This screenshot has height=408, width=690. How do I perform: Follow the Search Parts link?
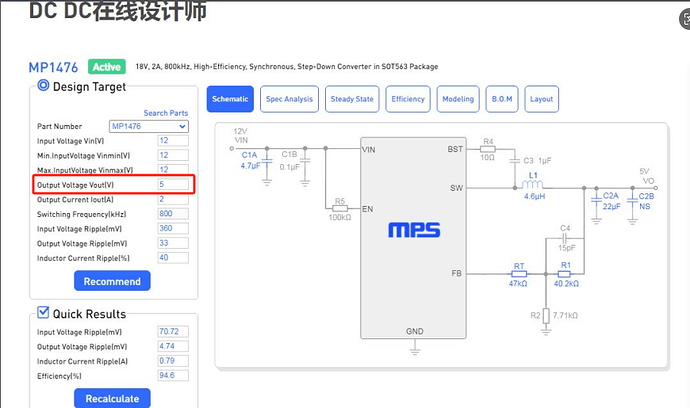(165, 113)
